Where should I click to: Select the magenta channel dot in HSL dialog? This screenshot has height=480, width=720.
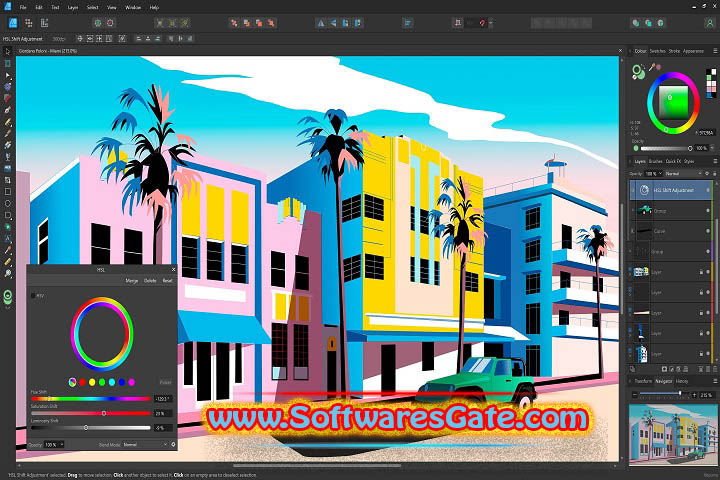click(x=131, y=382)
